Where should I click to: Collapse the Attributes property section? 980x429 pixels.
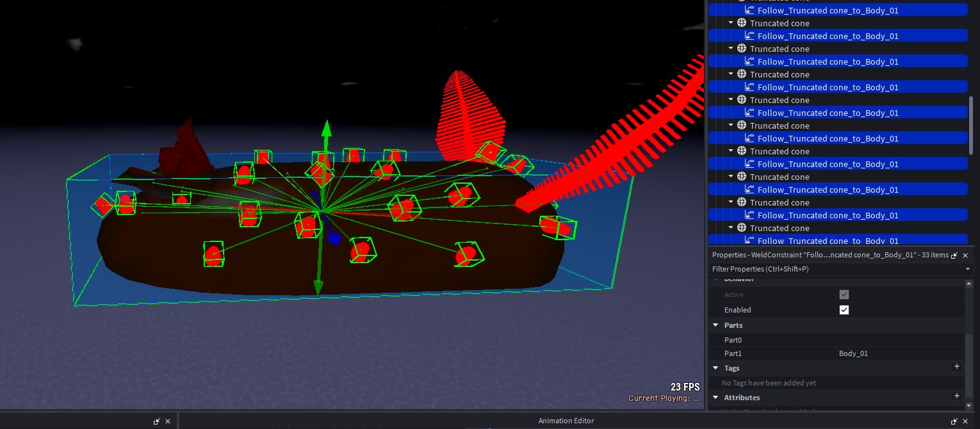pos(715,398)
